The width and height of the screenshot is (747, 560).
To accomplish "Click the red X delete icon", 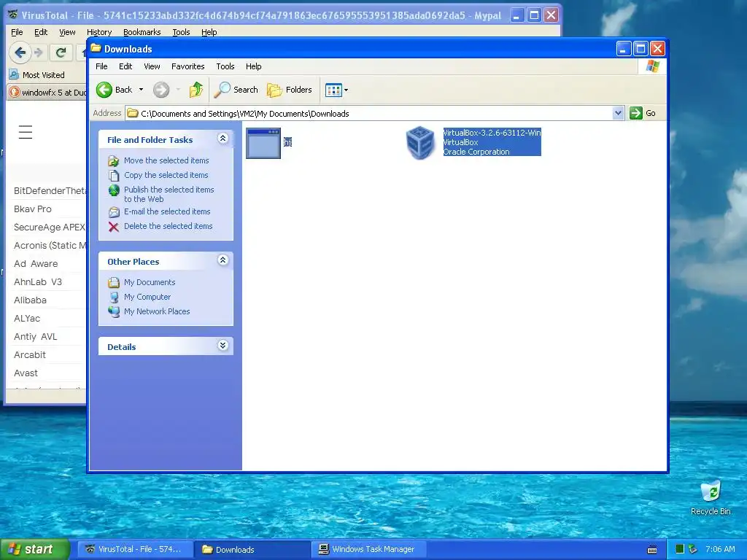I will click(113, 227).
